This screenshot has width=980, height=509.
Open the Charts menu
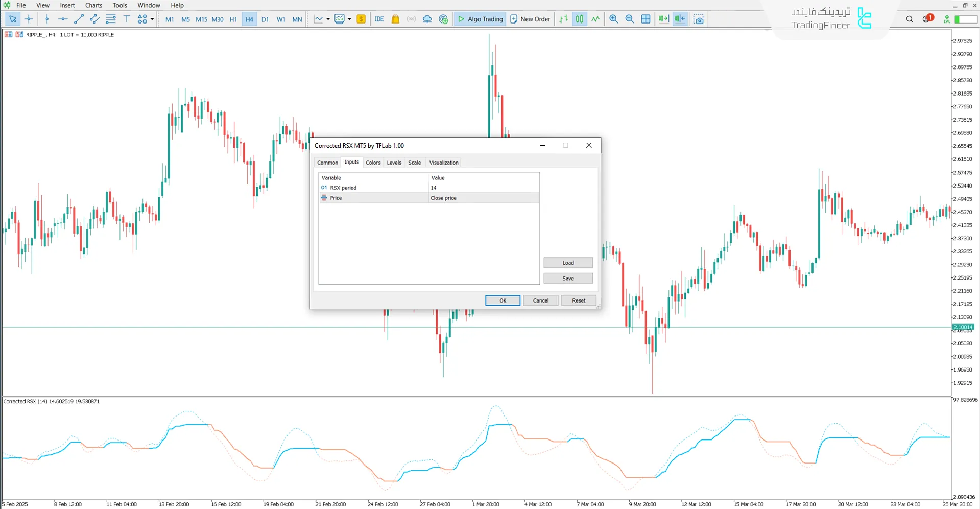click(93, 5)
